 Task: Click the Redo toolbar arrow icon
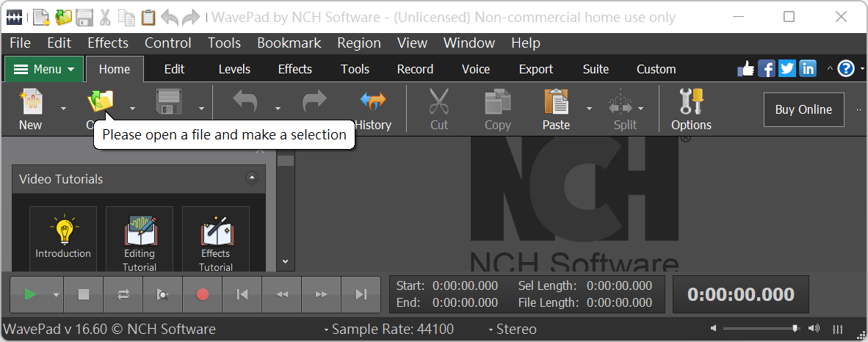[315, 102]
